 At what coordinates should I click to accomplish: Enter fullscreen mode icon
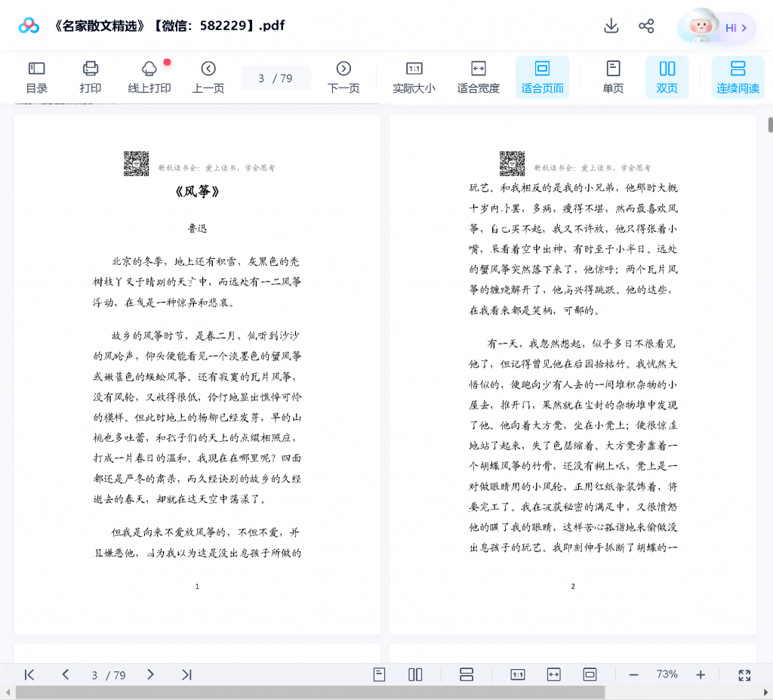[744, 675]
